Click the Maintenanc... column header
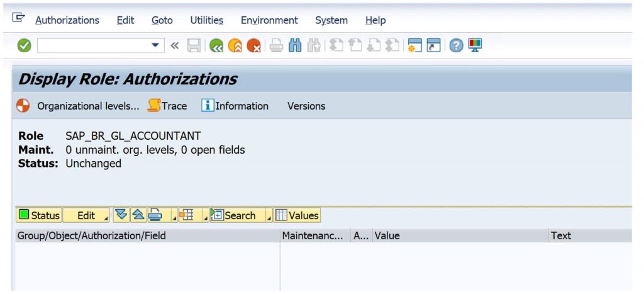 [316, 235]
